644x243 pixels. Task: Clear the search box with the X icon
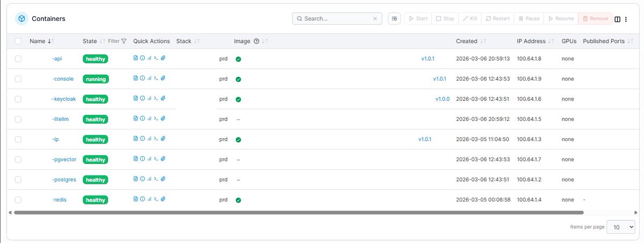tap(375, 19)
